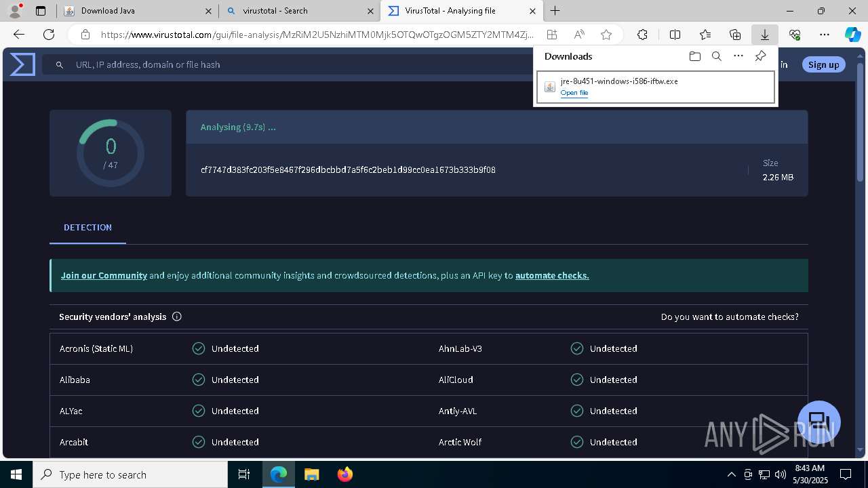Click Do you want to automate checks?
Image resolution: width=868 pixels, height=488 pixels.
pos(730,317)
